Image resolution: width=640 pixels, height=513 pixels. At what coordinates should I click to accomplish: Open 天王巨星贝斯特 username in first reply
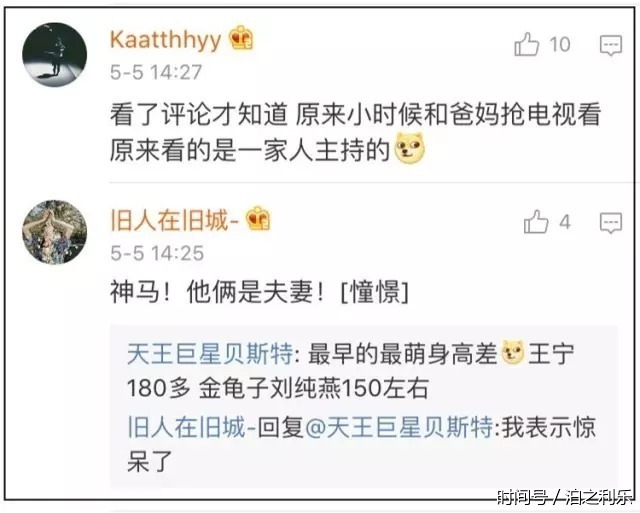point(210,353)
